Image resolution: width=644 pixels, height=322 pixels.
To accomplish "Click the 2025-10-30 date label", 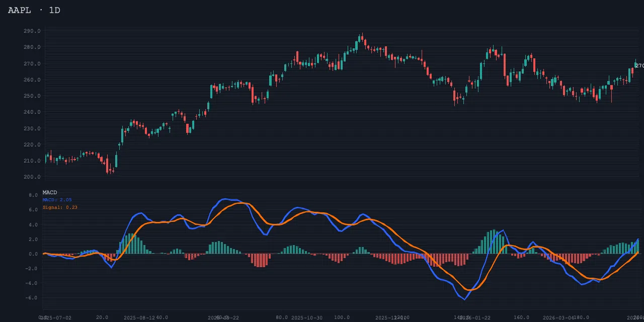I will (x=307, y=318).
